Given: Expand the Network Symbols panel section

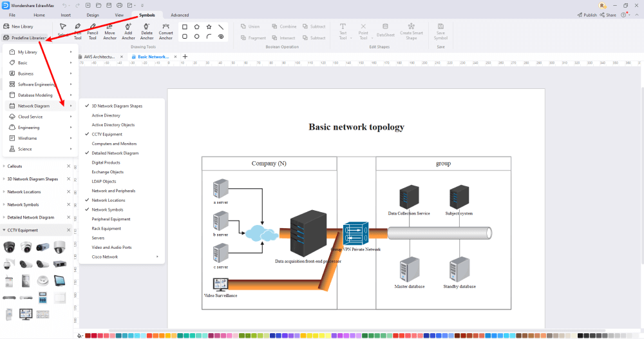Looking at the screenshot, I should pyautogui.click(x=4, y=205).
